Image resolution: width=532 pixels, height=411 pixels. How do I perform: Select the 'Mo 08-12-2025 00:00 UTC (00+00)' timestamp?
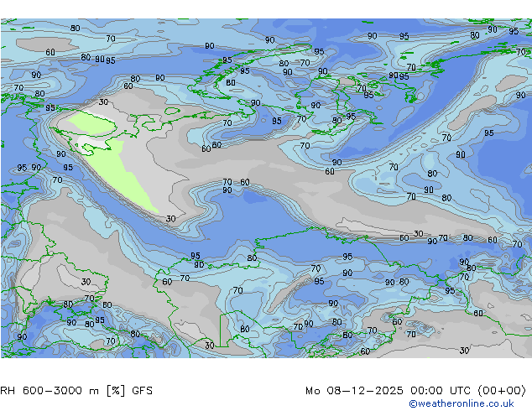[x=415, y=391]
